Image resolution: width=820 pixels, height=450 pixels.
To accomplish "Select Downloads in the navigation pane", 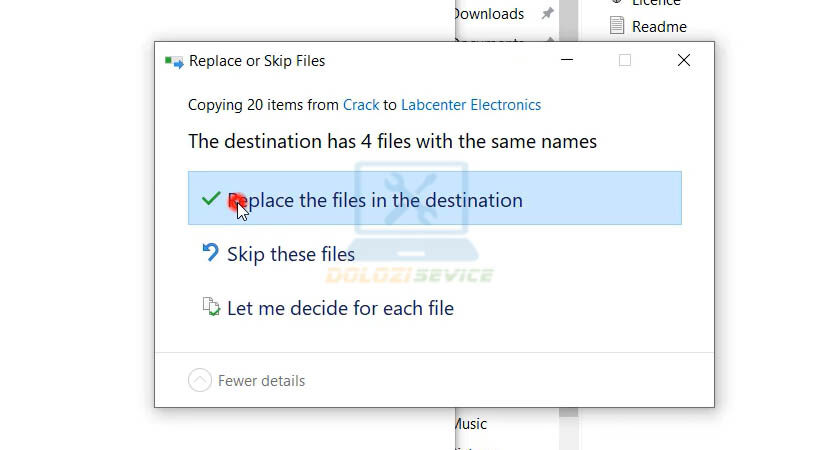I will coord(489,14).
